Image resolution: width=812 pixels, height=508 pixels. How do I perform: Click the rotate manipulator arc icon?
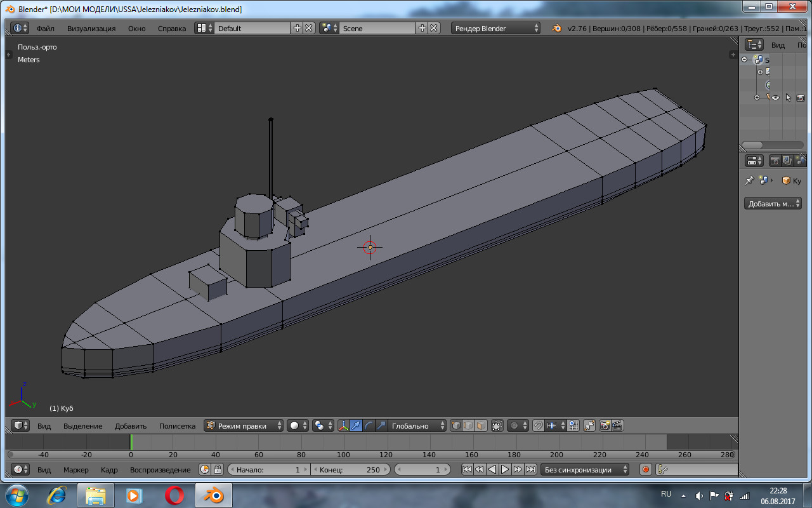pos(369,425)
